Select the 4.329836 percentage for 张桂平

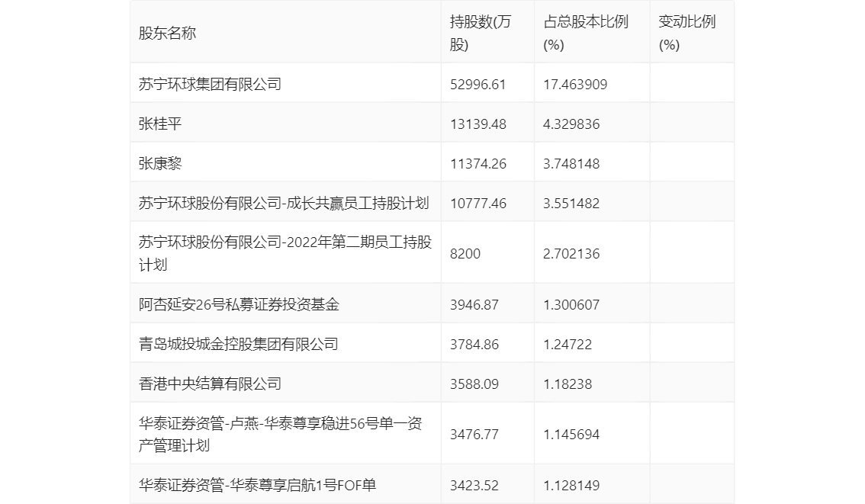(571, 124)
